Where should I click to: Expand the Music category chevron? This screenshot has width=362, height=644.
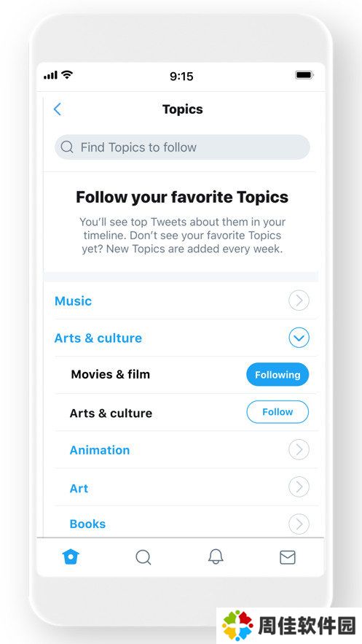click(x=299, y=301)
